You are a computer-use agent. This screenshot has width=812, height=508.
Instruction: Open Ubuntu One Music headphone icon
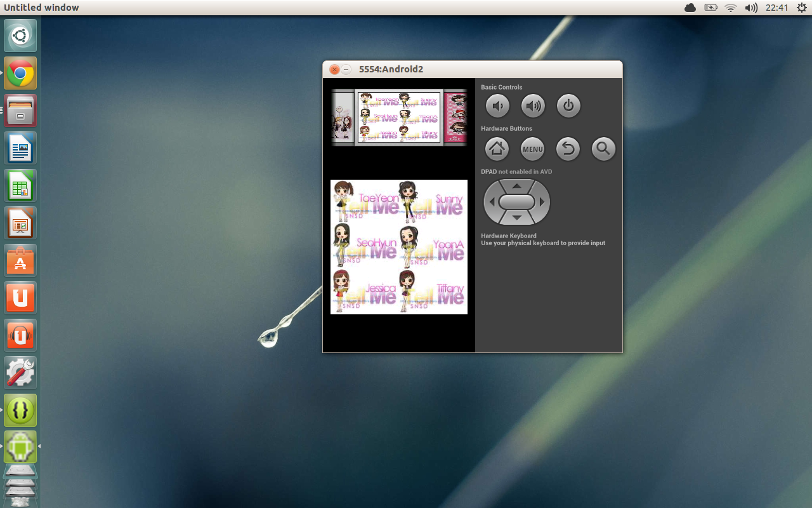20,335
